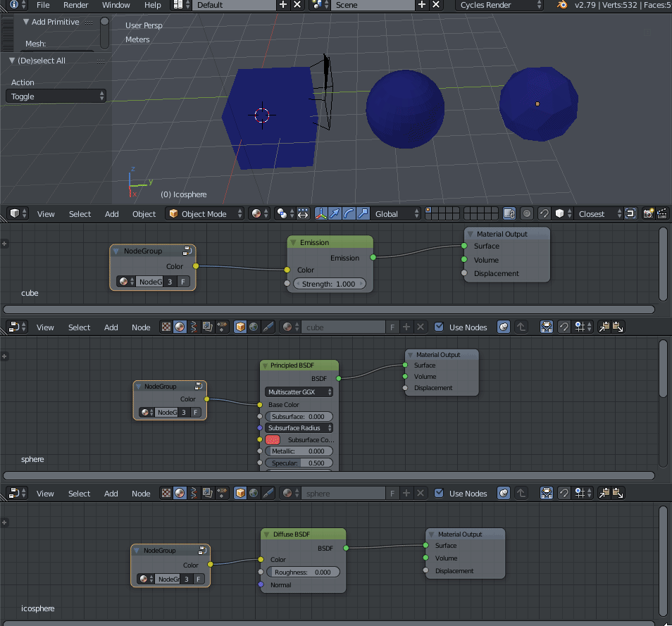Click copy nodes icon in the cube node editor header
672x626 pixels.
[x=604, y=327]
